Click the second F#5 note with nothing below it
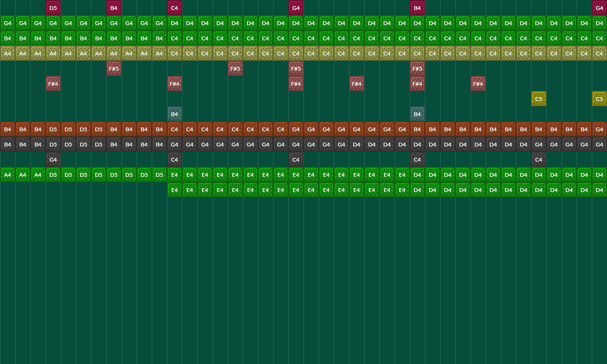The image size is (607, 364). [x=235, y=68]
